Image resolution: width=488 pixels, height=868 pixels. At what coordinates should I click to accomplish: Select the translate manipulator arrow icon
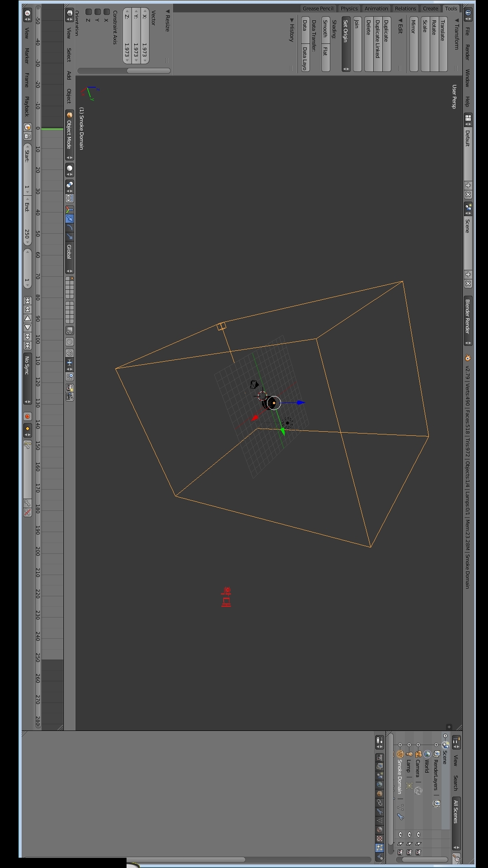click(x=70, y=218)
